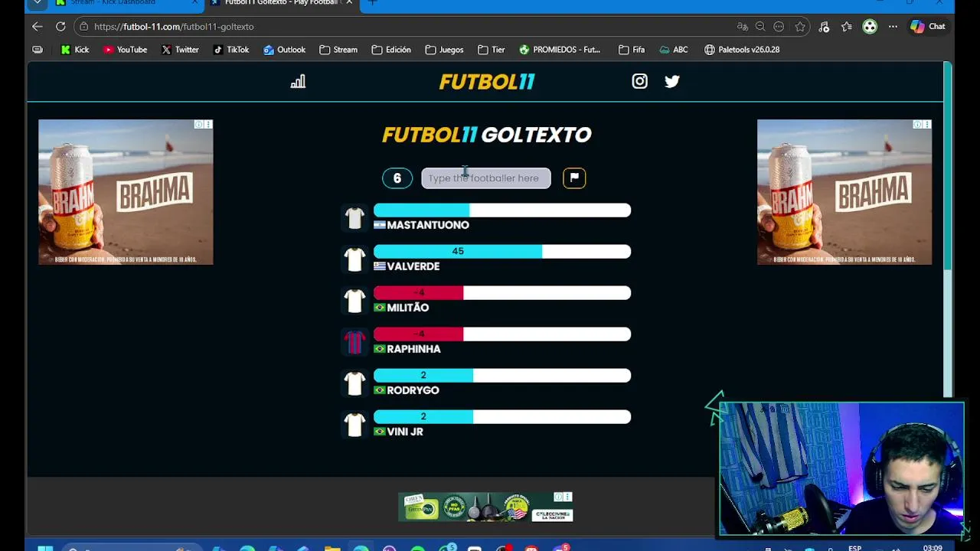Viewport: 980px width, 551px height.
Task: Open the Paletools v26.0.28 bookmark
Action: 741,49
